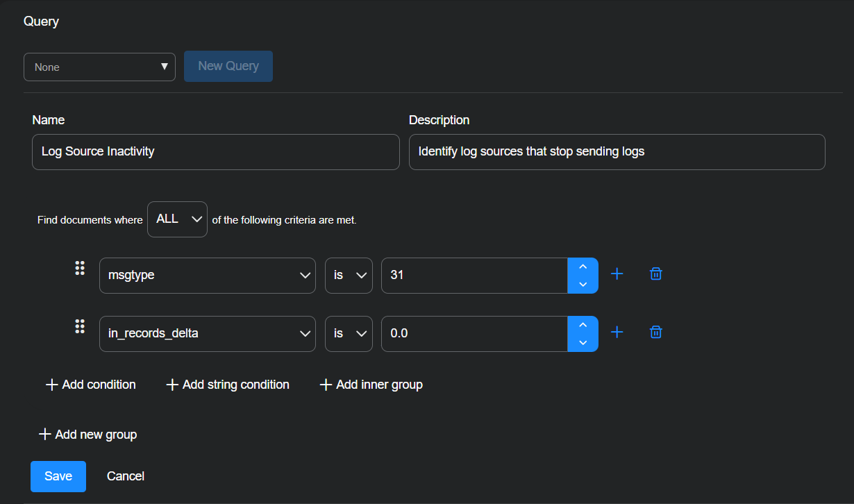
Task: Open the 'is' operator dropdown for msgtype
Action: click(349, 275)
